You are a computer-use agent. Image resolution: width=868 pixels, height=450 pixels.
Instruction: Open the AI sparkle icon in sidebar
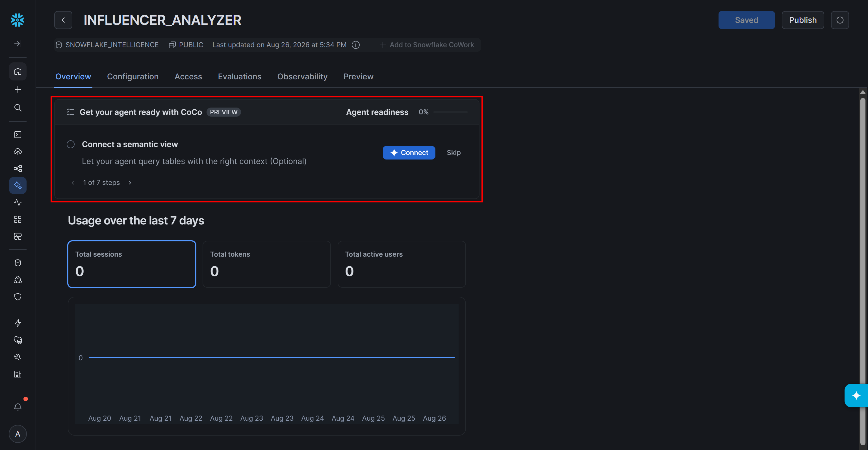[18, 185]
